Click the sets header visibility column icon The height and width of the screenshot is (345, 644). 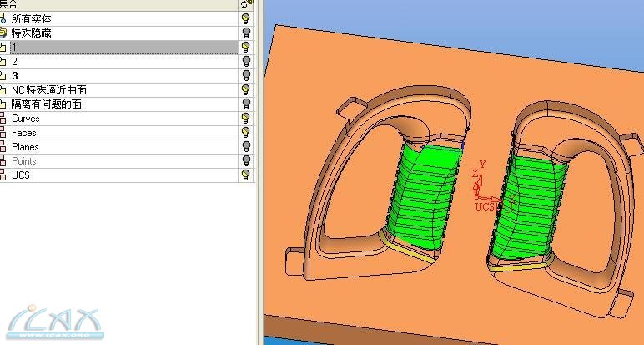pos(247,4)
